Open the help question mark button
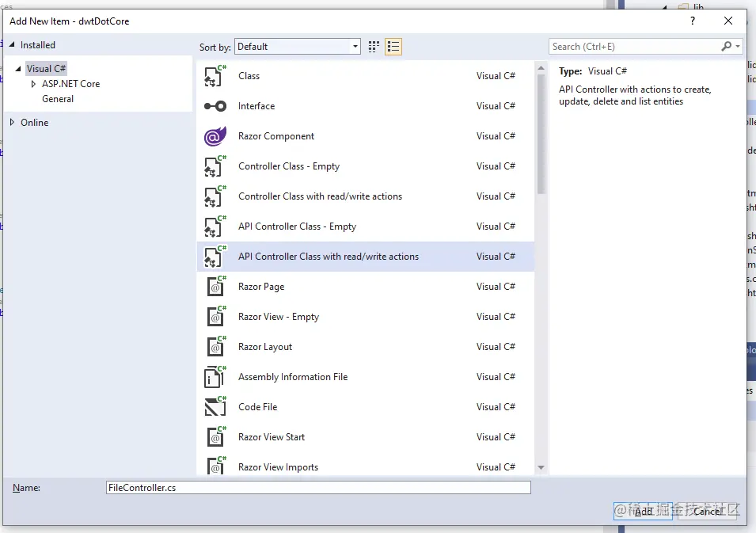 (693, 21)
